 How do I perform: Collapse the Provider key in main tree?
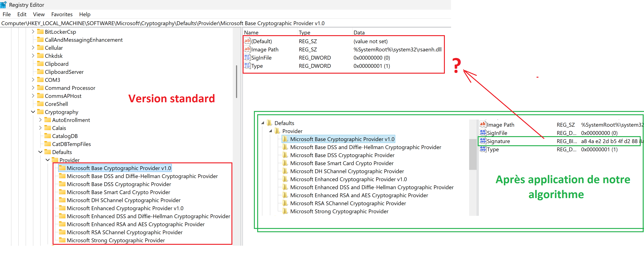(x=47, y=160)
